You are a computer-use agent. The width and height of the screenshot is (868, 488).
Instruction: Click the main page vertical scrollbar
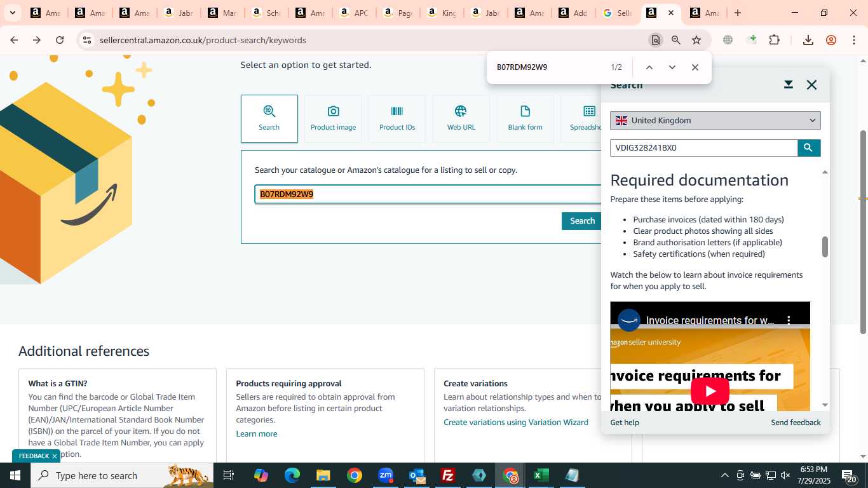point(863,232)
